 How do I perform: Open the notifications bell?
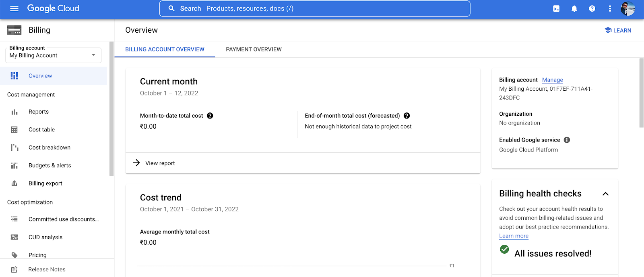click(574, 8)
